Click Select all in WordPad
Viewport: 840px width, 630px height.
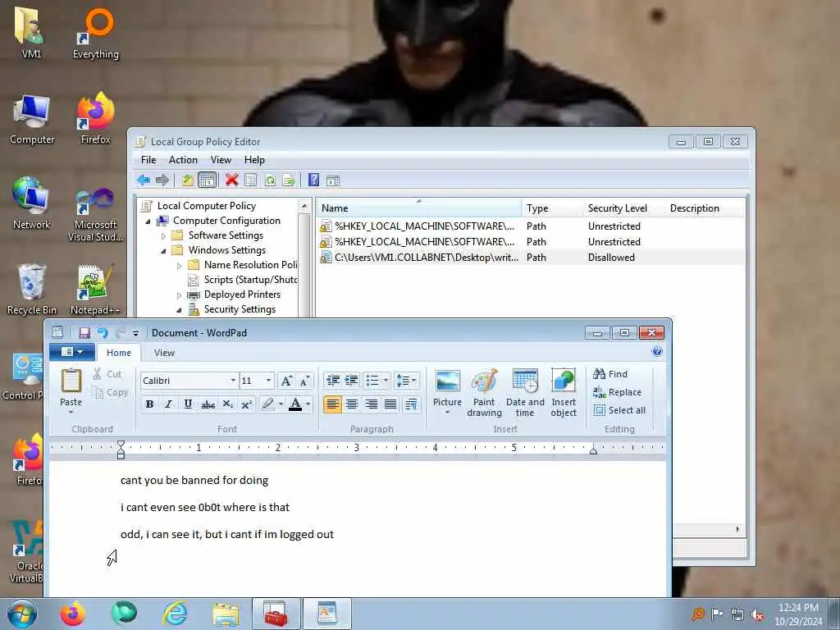click(x=619, y=410)
